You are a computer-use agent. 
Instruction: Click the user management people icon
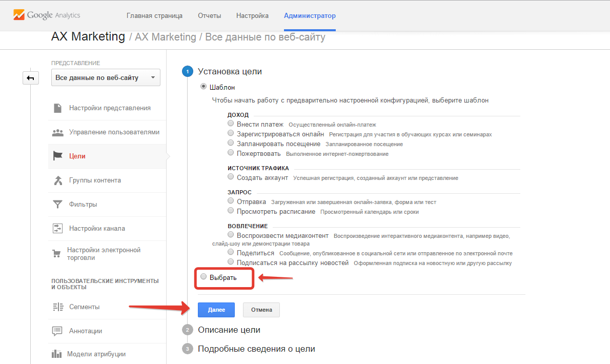pos(58,132)
